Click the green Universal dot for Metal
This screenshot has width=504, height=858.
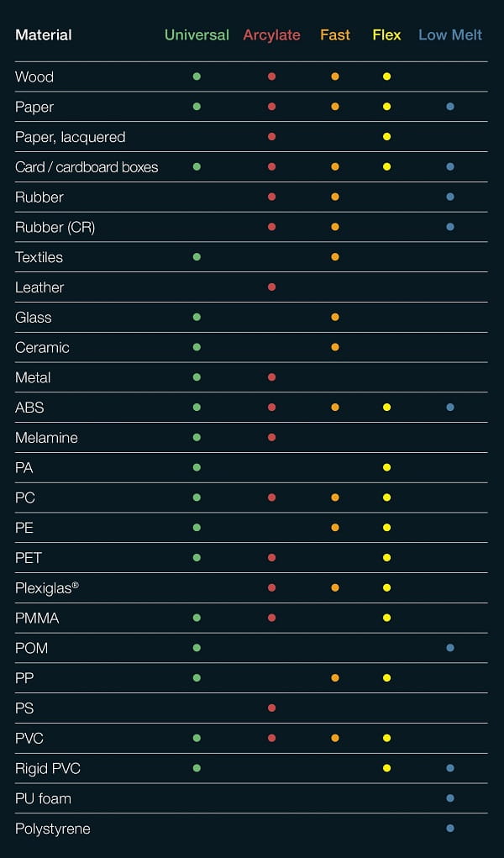pyautogui.click(x=197, y=378)
